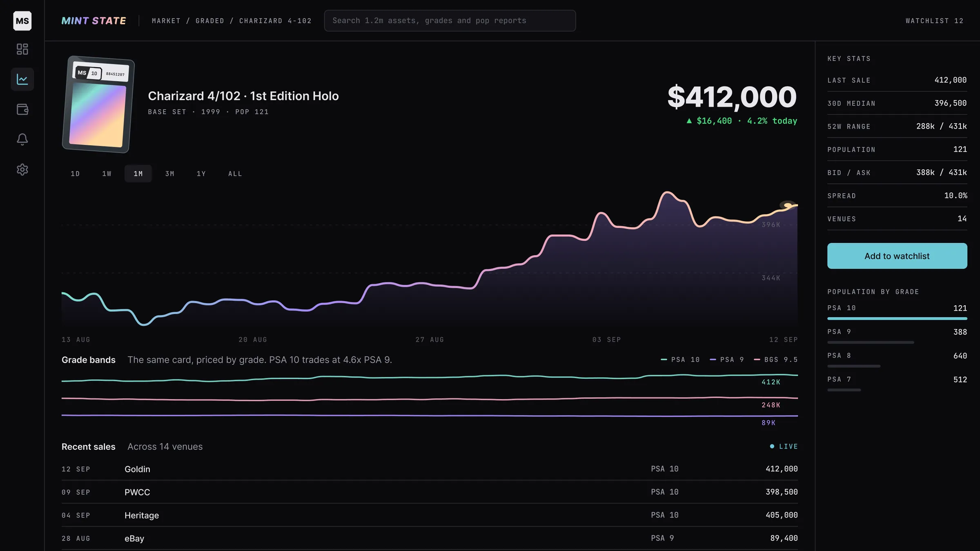Click the 89K grade band label
Viewport: 980px width, 551px height.
pyautogui.click(x=768, y=423)
